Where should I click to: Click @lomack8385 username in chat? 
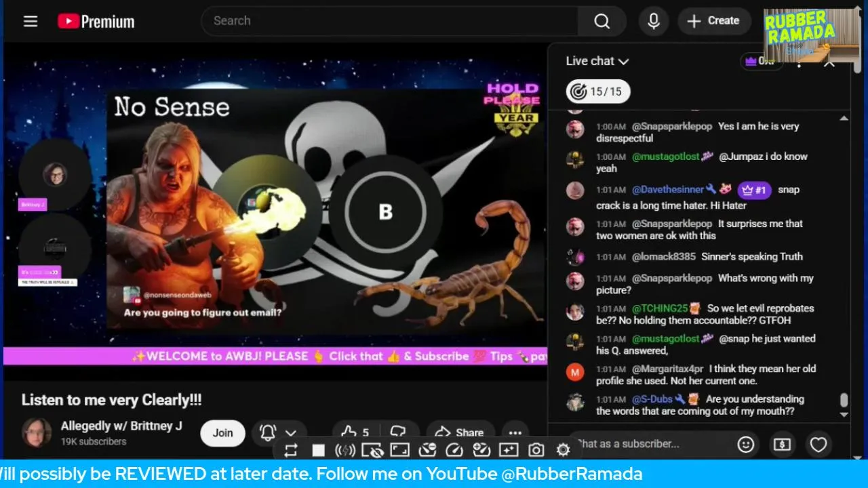coord(664,257)
